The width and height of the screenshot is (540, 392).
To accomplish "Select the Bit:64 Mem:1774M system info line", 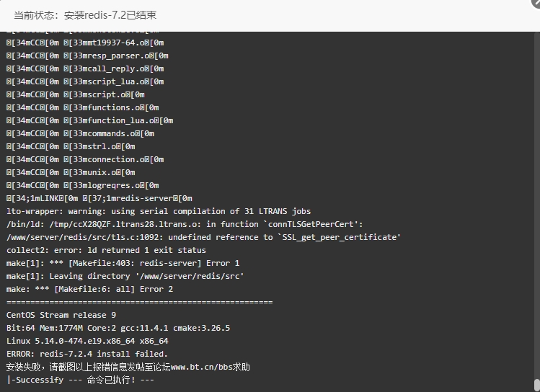I will pyautogui.click(x=118, y=328).
